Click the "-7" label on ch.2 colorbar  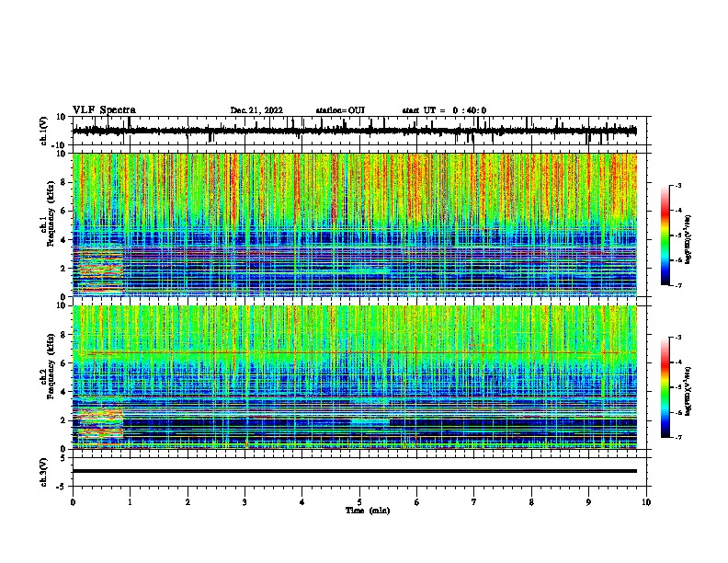point(677,438)
